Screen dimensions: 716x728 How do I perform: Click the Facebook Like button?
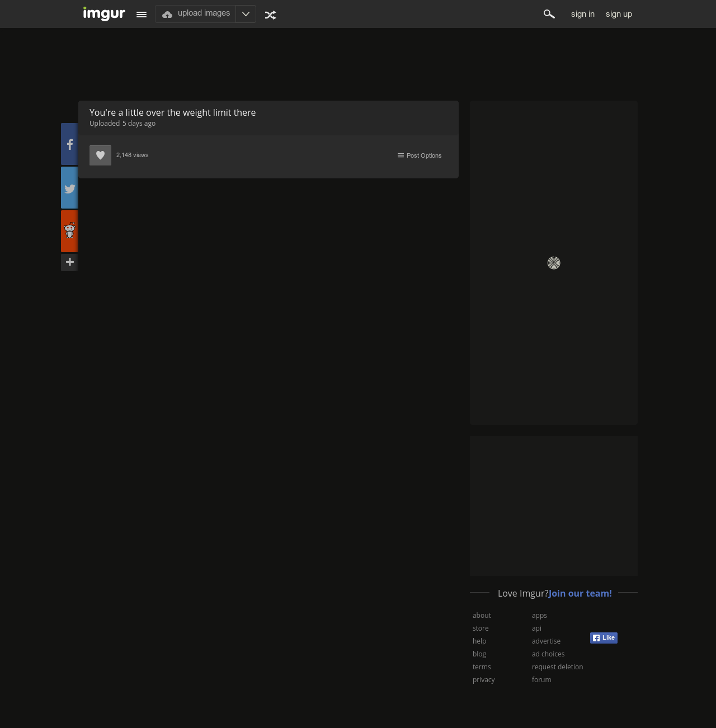604,638
